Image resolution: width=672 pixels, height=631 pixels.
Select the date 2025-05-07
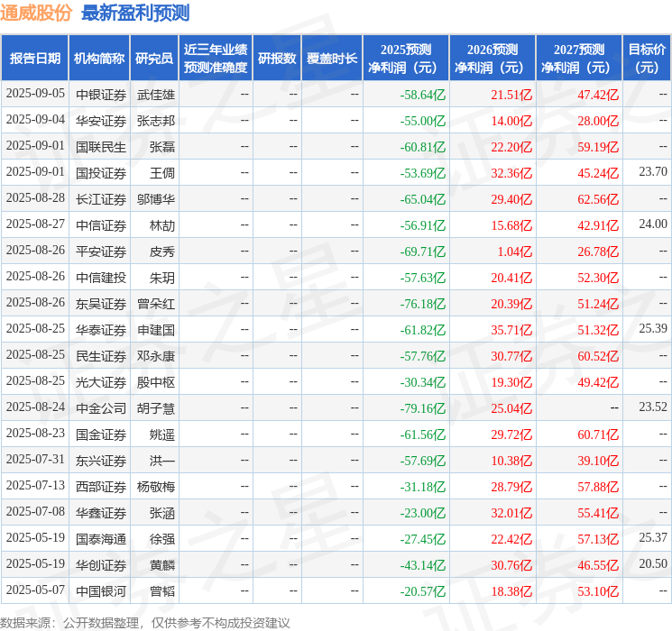coord(35,590)
